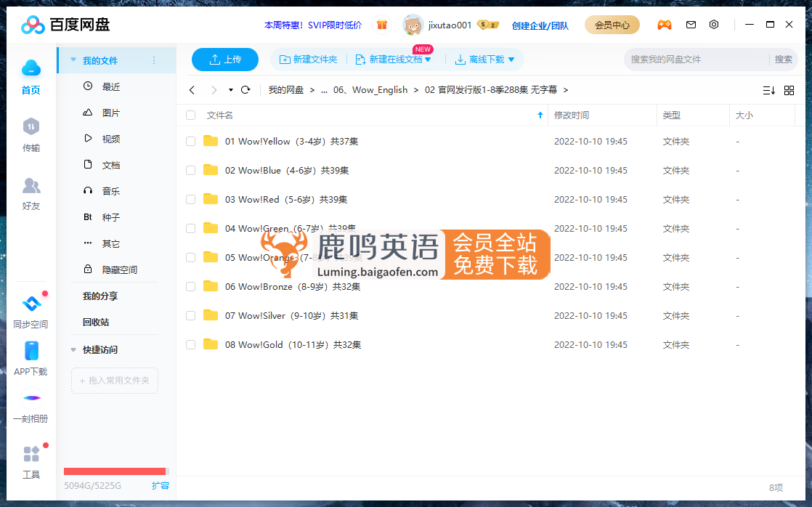Click the jixutao001 user avatar
This screenshot has width=812, height=507.
point(413,25)
